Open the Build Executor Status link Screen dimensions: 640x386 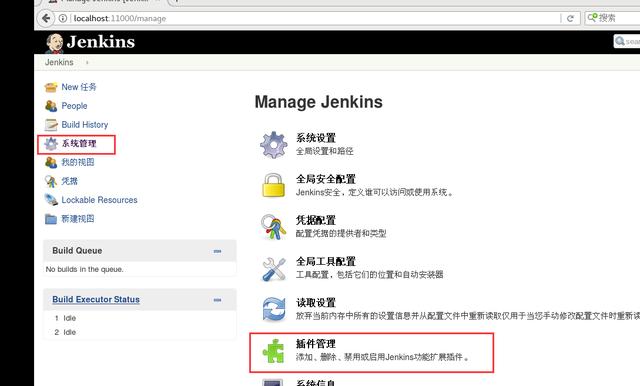(96, 299)
